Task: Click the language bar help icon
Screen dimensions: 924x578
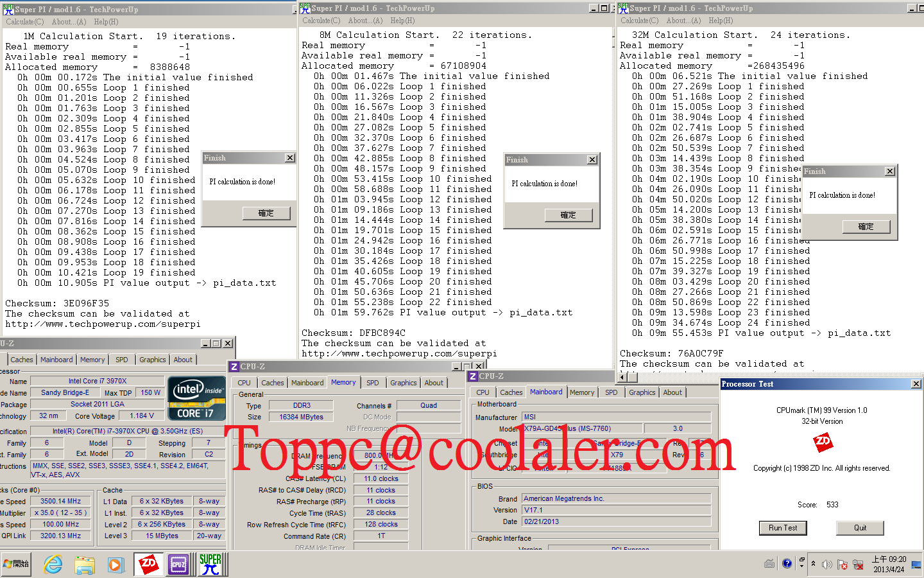Action: coord(787,564)
